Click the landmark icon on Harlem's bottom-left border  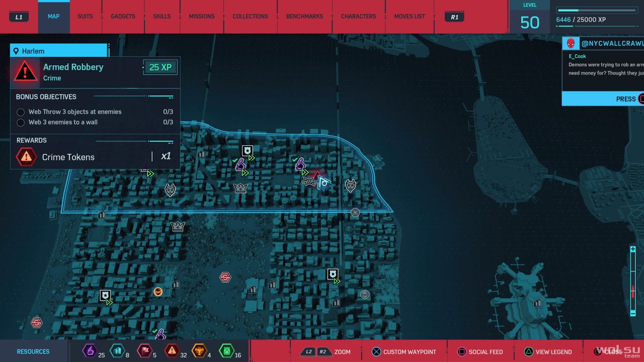point(102,215)
